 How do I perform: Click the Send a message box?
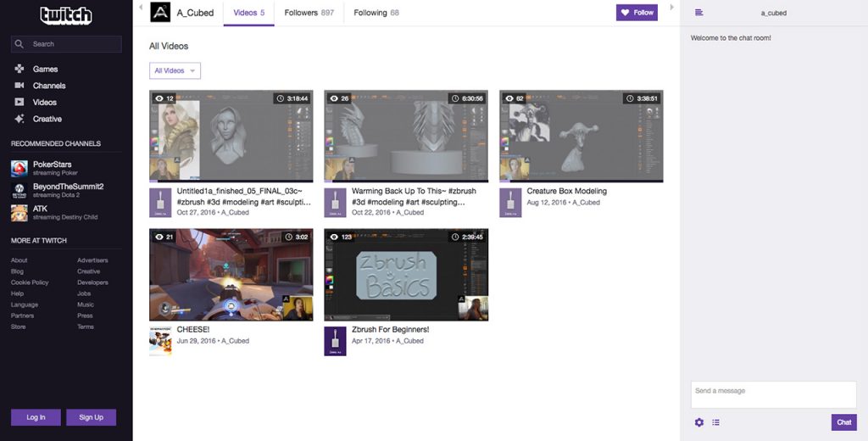click(x=773, y=394)
